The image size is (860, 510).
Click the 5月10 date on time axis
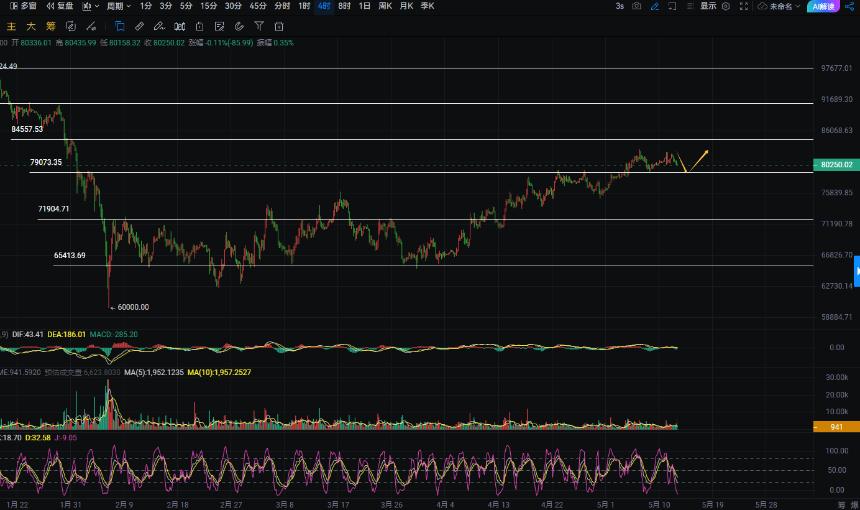coord(659,504)
